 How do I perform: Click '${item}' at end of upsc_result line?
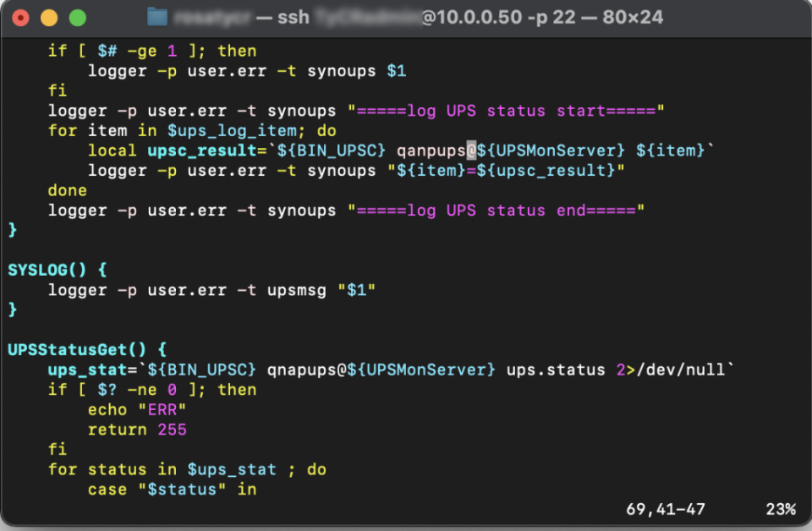point(671,151)
